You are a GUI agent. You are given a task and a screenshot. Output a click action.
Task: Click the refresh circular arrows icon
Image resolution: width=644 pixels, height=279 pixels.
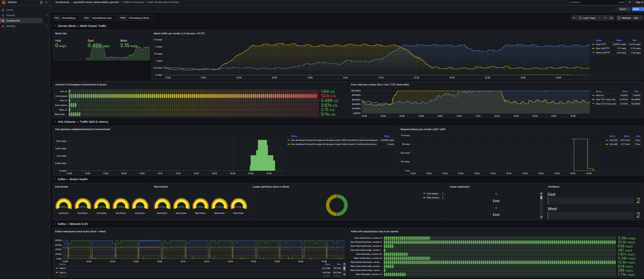(x=619, y=18)
